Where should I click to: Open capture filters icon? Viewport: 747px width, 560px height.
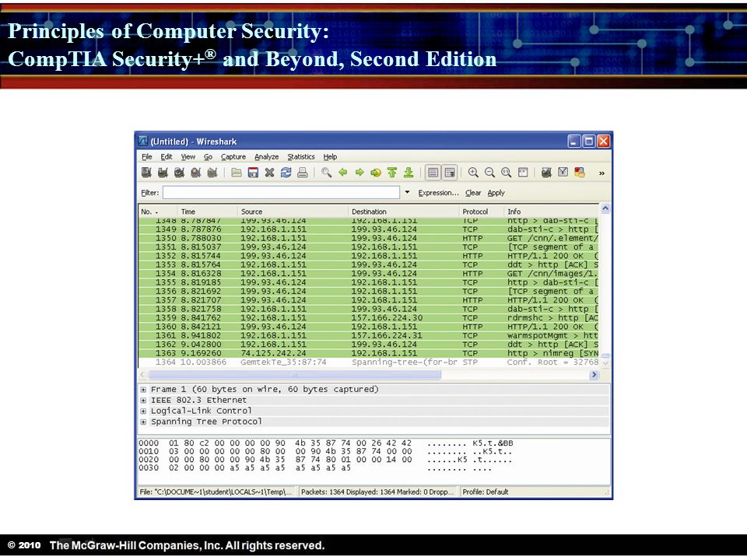pyautogui.click(x=546, y=173)
